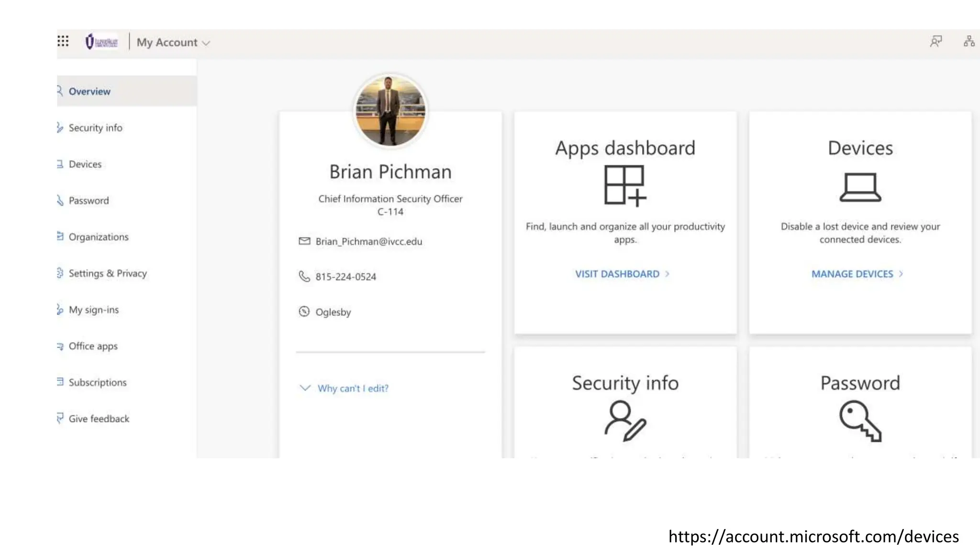Click the phone handset icon

coord(304,276)
